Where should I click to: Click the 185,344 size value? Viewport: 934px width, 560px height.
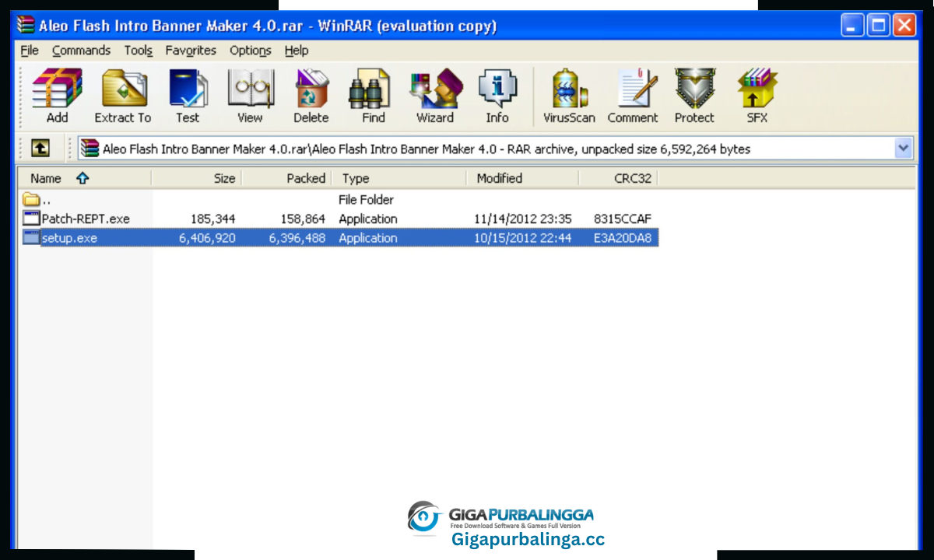[212, 219]
